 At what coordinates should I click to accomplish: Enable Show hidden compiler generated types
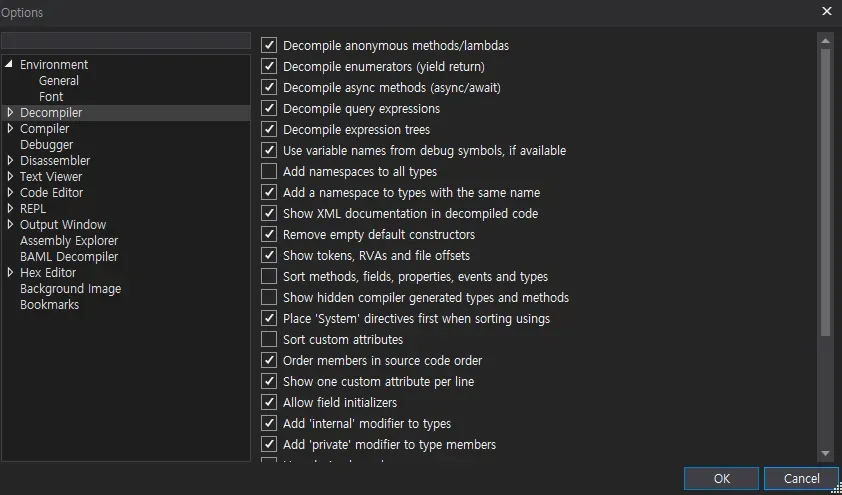tap(269, 297)
